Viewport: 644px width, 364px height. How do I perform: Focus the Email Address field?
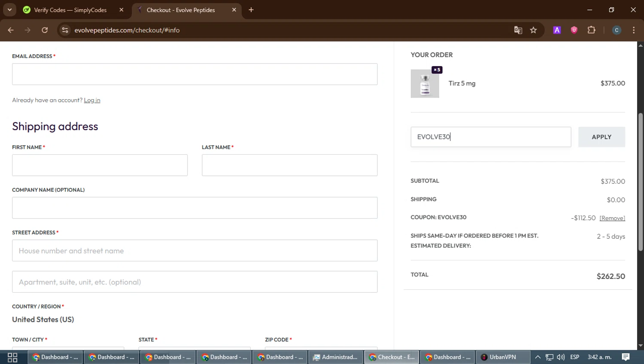pyautogui.click(x=194, y=74)
